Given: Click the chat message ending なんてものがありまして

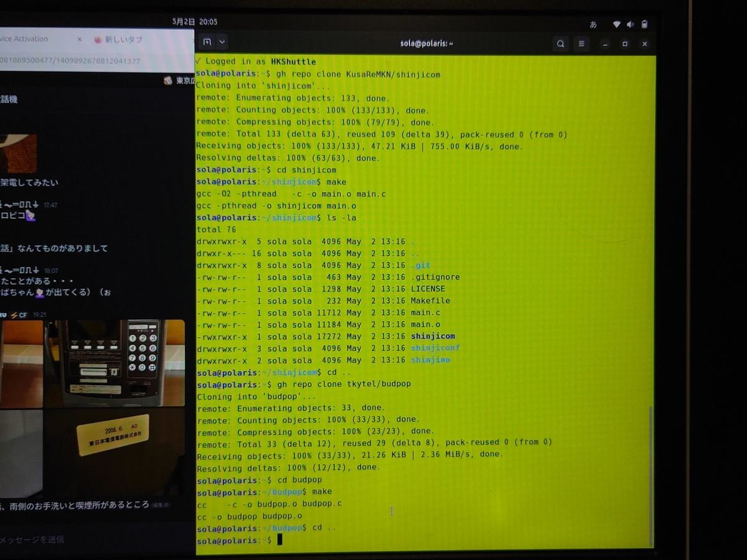Looking at the screenshot, I should 54,248.
